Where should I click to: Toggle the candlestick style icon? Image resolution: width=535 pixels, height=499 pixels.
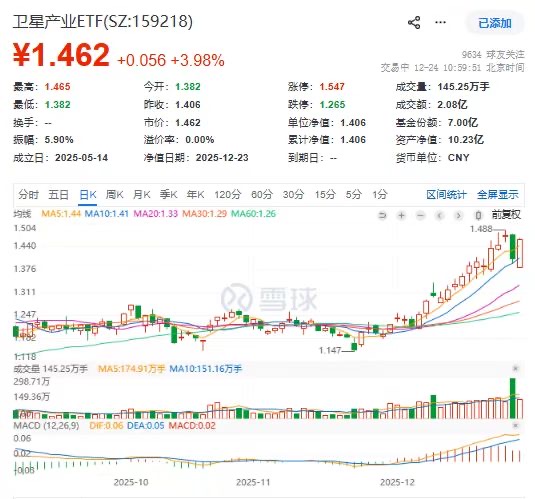[478, 215]
